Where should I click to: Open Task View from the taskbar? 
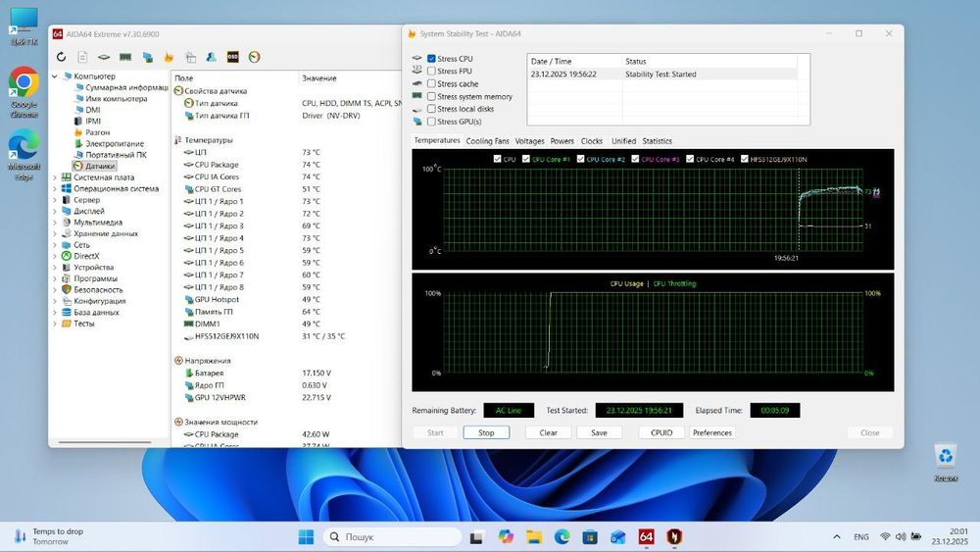477,536
